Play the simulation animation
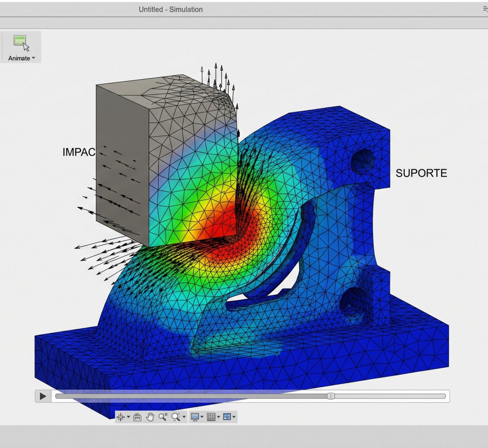The image size is (488, 448). tap(43, 396)
